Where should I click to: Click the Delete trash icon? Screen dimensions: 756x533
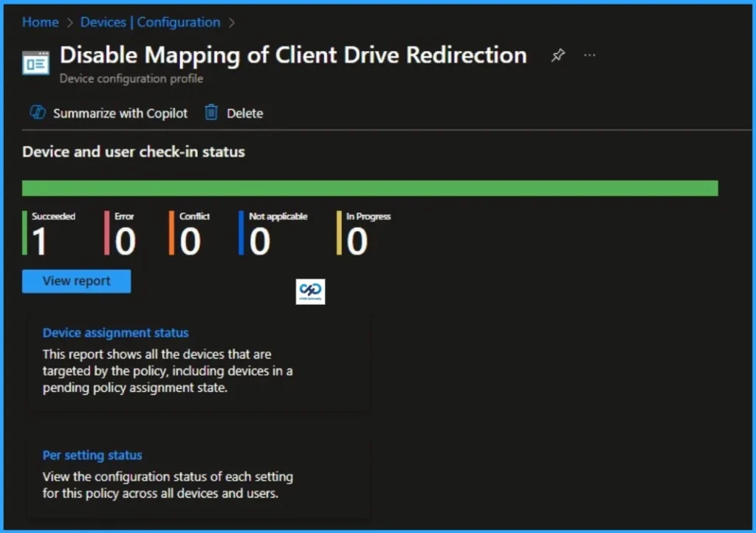(x=212, y=113)
